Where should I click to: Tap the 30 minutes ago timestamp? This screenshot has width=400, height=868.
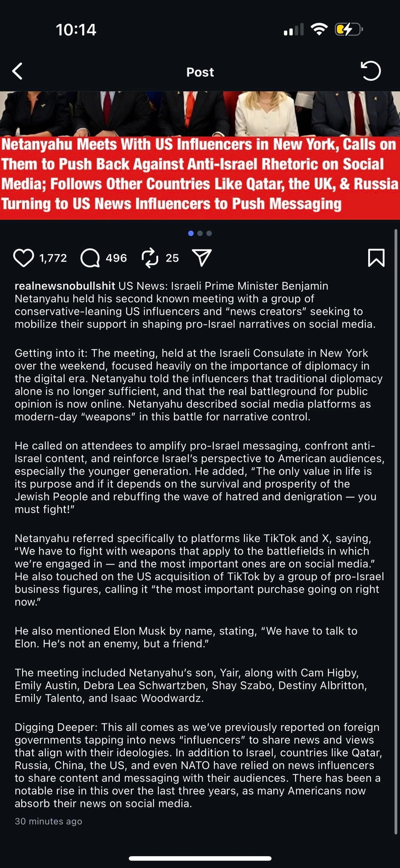pos(49,821)
